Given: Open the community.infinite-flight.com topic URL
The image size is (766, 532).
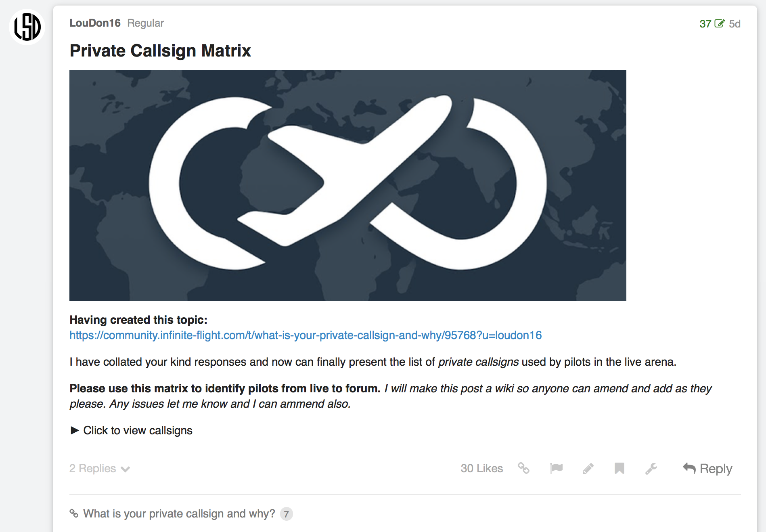Looking at the screenshot, I should click(306, 335).
